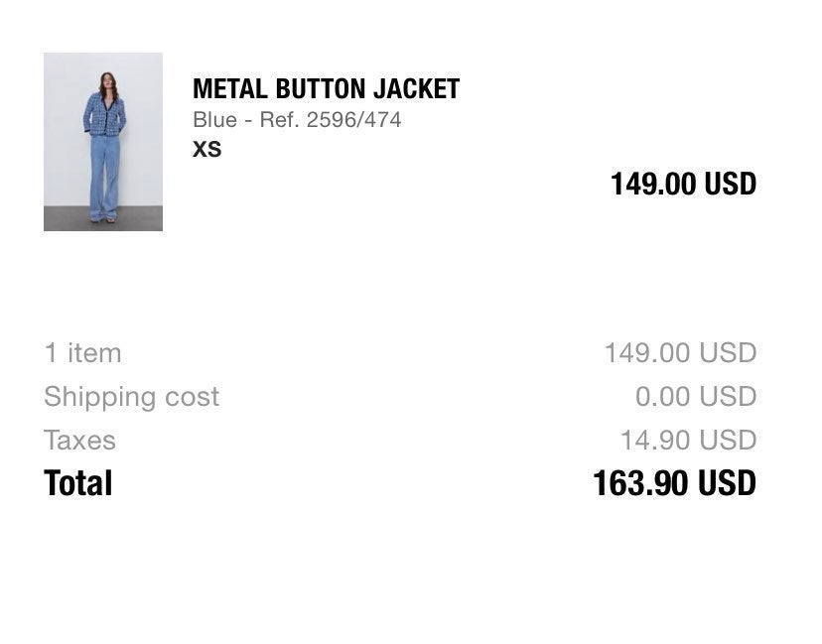
Task: Click the METAL BUTTON JACKET title
Action: click(x=326, y=88)
